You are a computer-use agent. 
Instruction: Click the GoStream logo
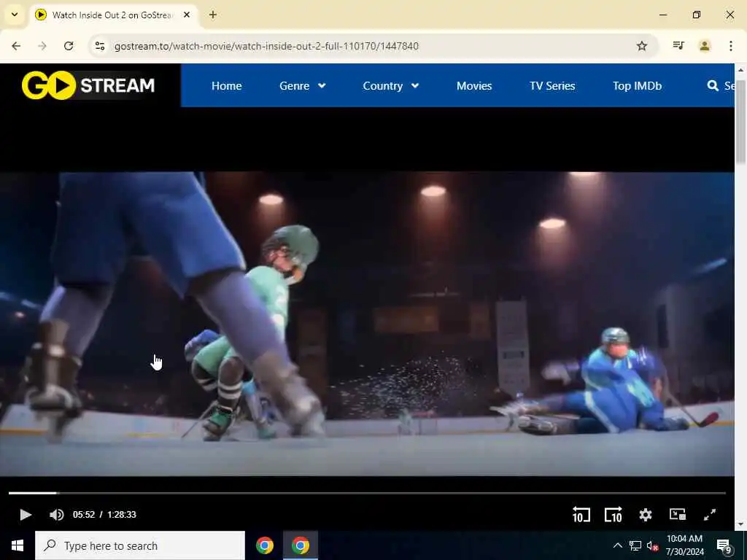88,85
